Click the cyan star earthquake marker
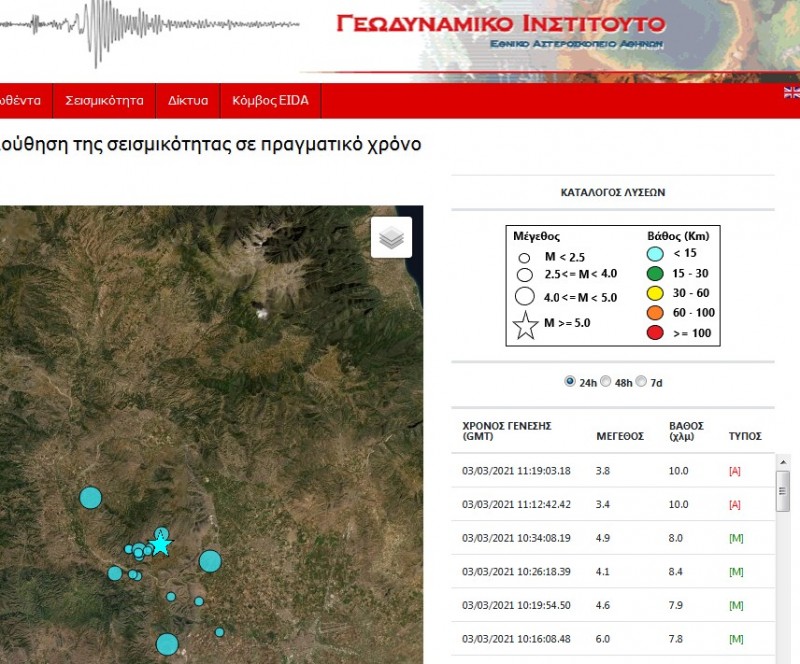 160,544
